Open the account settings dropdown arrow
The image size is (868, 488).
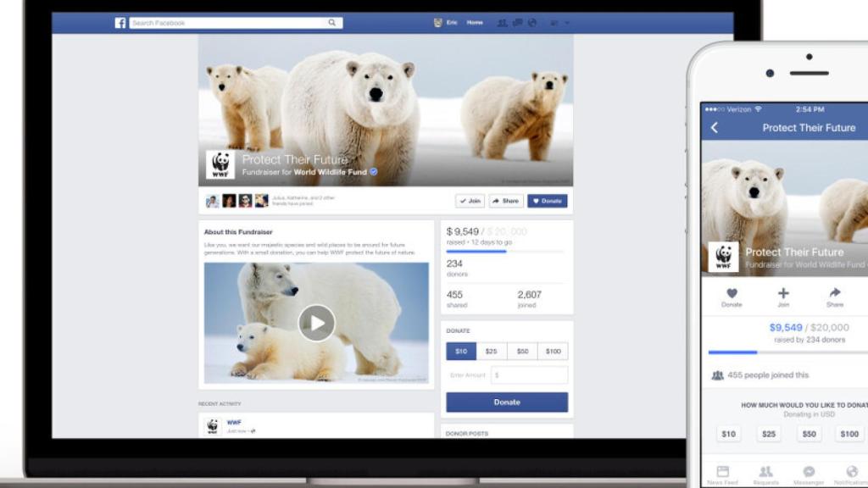(x=566, y=23)
